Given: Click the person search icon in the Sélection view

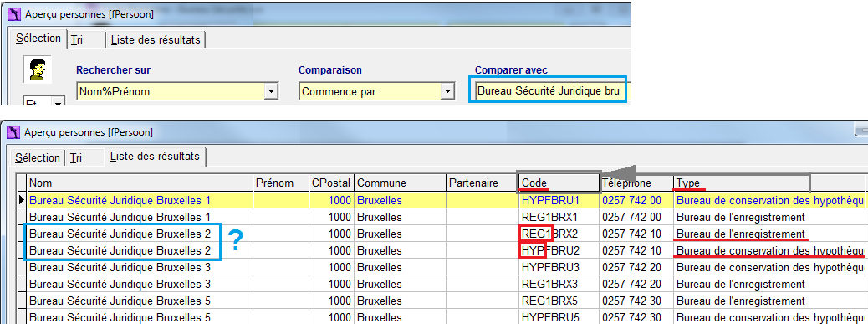Looking at the screenshot, I should click(x=37, y=69).
